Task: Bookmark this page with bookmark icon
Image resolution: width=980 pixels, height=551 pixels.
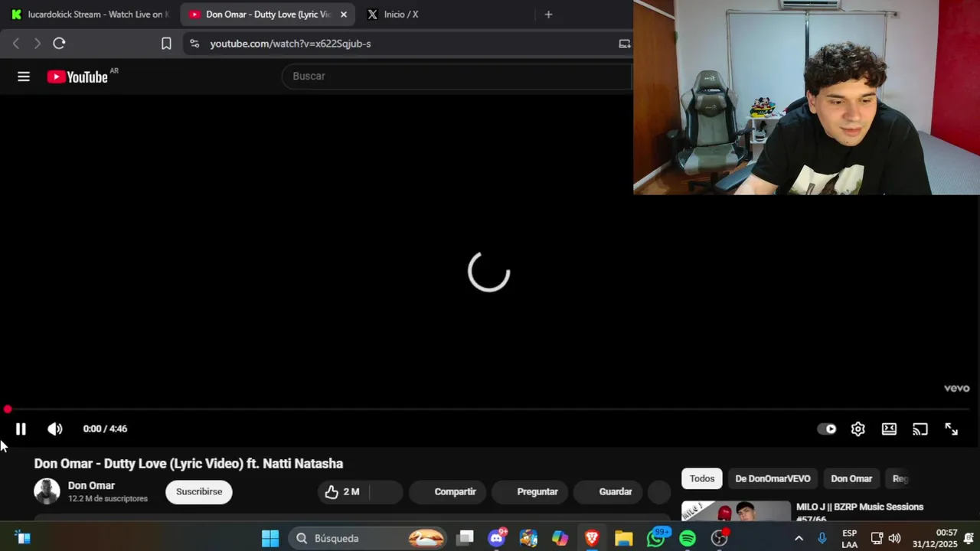Action: (166, 44)
